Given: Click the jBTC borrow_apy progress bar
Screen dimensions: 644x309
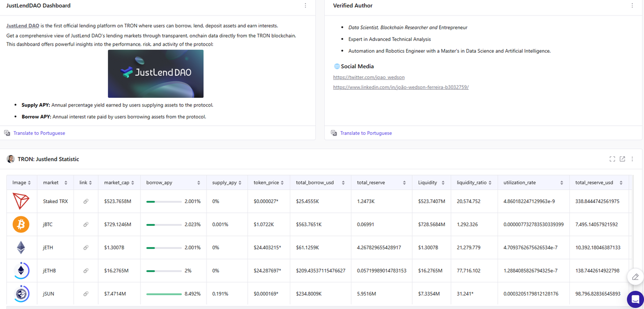Looking at the screenshot, I should click(164, 225).
